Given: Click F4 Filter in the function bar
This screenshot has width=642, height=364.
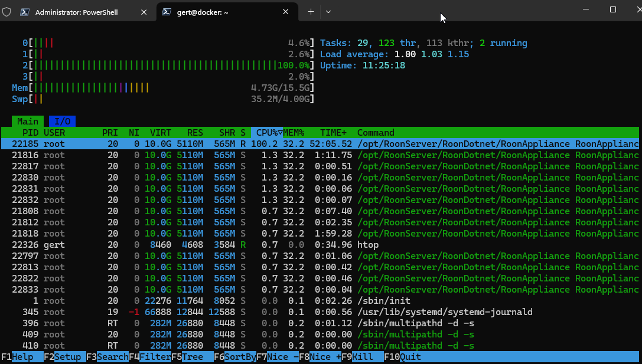Looking at the screenshot, I should 150,357.
